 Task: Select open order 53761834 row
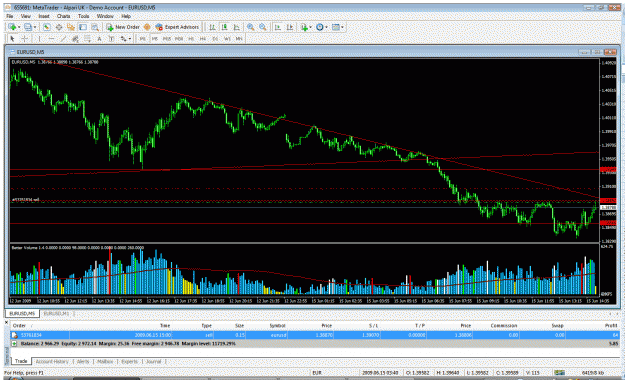315,335
